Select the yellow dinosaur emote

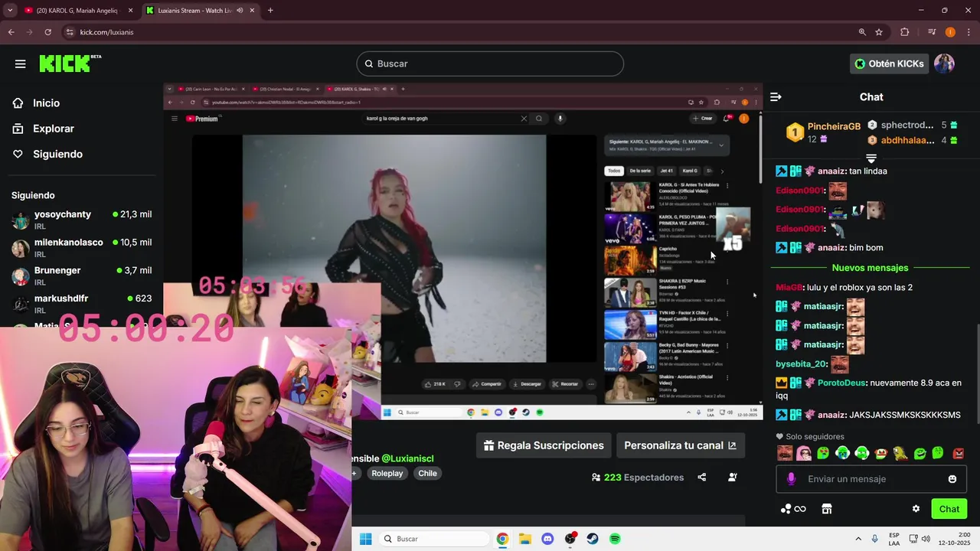pyautogui.click(x=900, y=453)
